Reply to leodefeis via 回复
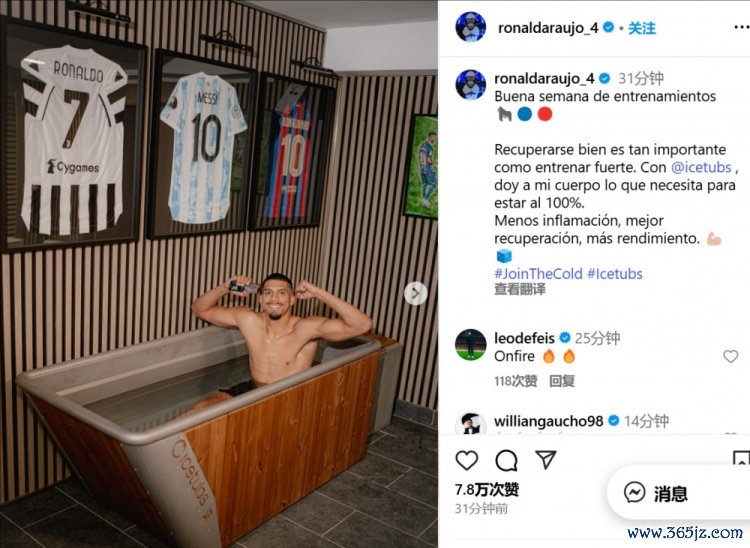750x548 pixels. 562,381
